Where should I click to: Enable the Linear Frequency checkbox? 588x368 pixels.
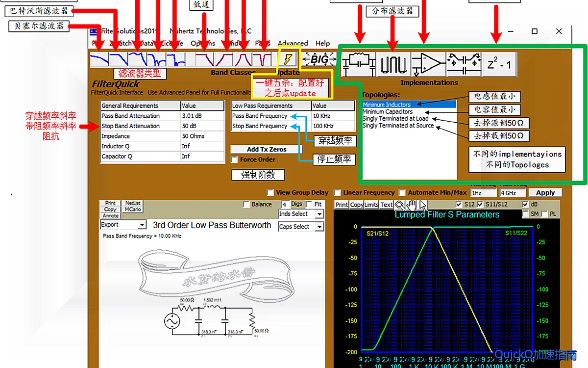point(337,193)
